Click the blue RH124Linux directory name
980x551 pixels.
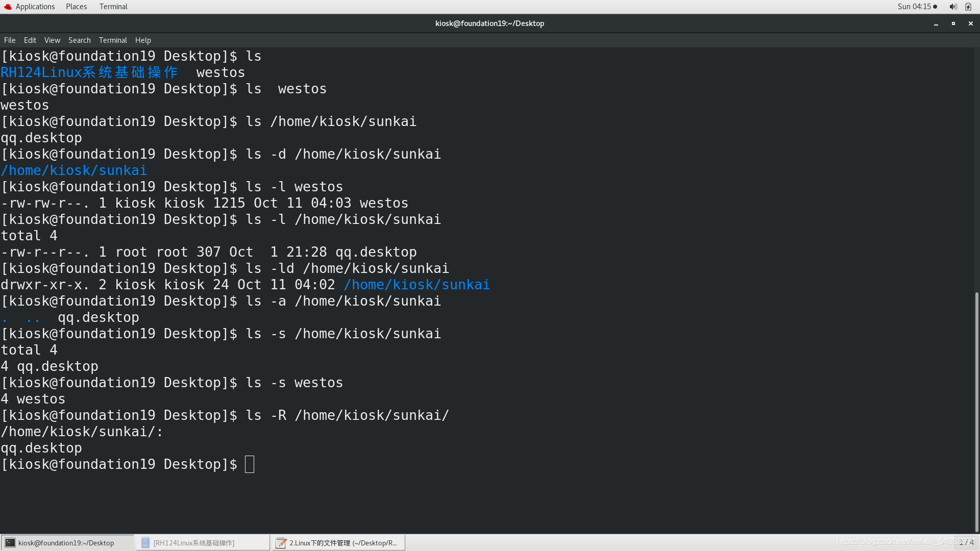click(x=89, y=72)
